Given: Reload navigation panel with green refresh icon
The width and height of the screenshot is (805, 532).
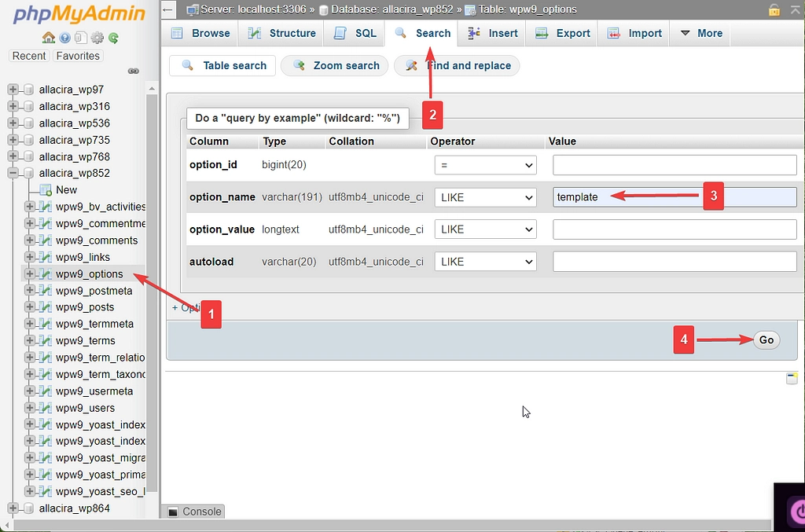Looking at the screenshot, I should (113, 38).
